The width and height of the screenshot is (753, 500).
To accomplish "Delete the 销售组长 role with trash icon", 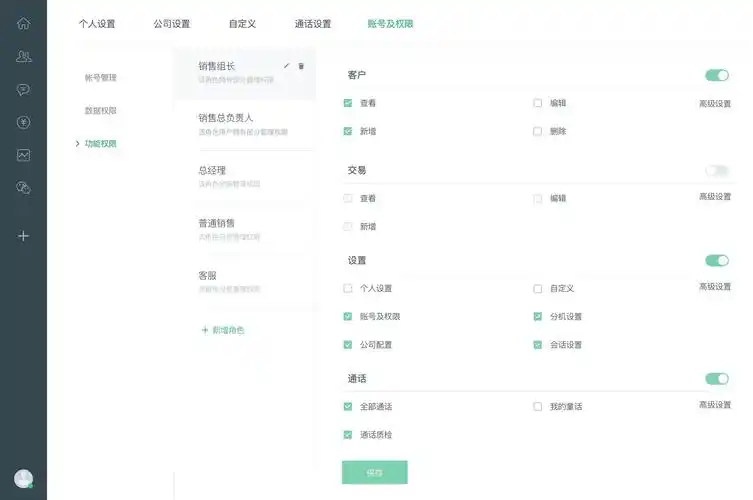I will (301, 66).
